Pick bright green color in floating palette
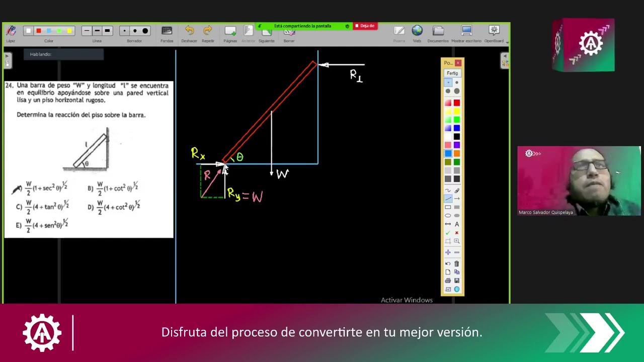This screenshot has width=644, height=362. click(x=456, y=120)
